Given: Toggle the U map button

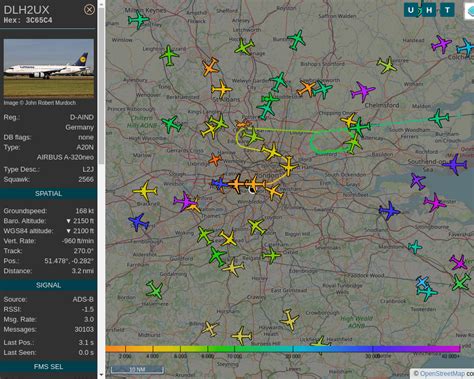Looking at the screenshot, I should click(411, 10).
